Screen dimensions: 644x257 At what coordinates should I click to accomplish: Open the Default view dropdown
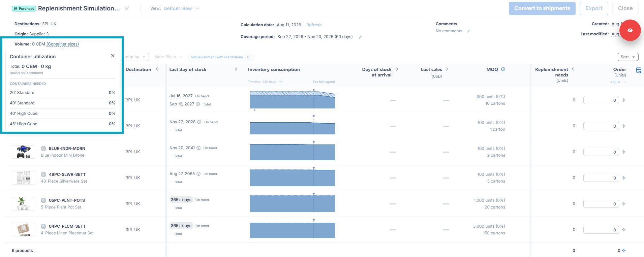coord(181,8)
